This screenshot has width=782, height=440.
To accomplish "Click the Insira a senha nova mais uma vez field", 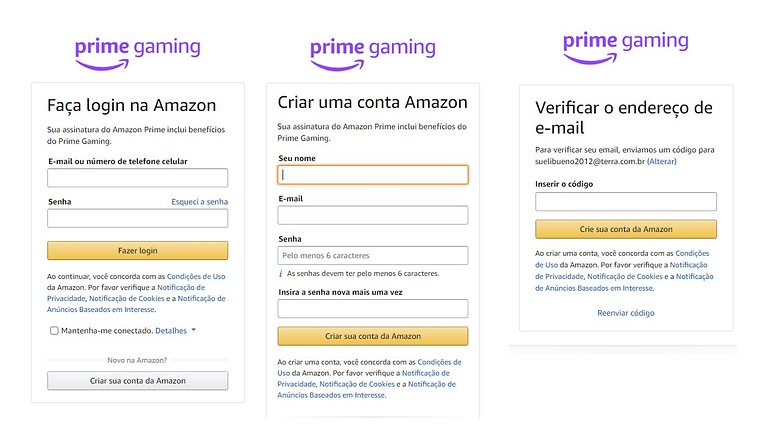I will pyautogui.click(x=373, y=308).
